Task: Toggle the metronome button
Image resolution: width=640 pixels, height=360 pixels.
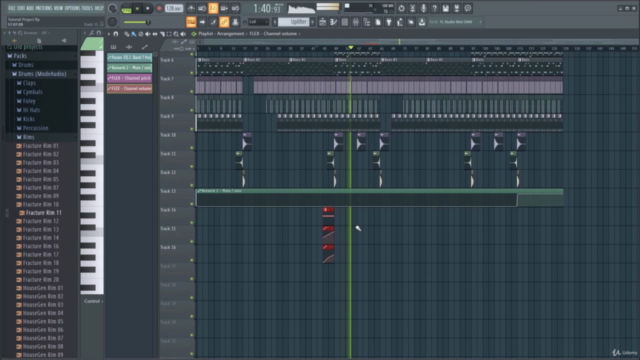Action: point(191,8)
